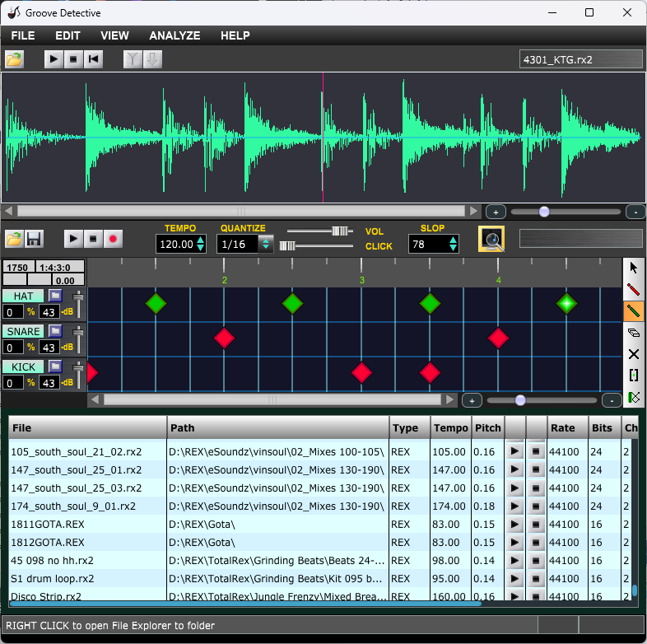
Task: Click the TEMPO stepper arrows
Action: click(201, 244)
